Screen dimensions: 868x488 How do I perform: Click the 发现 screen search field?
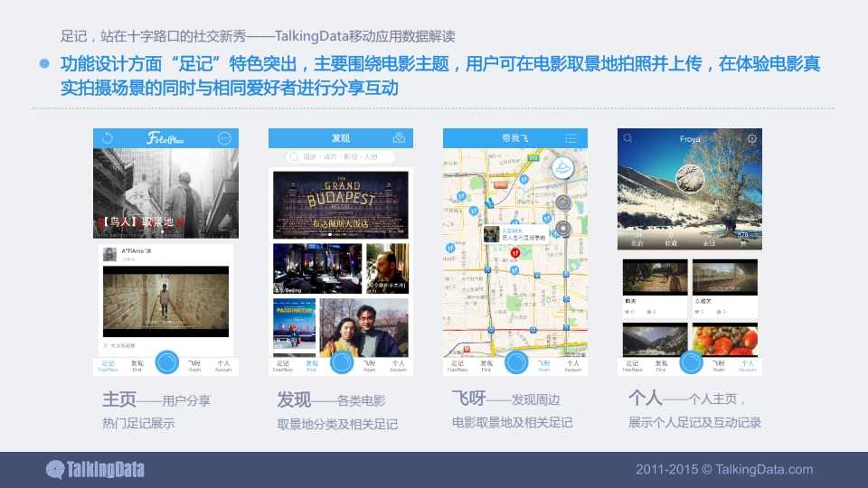[x=341, y=157]
